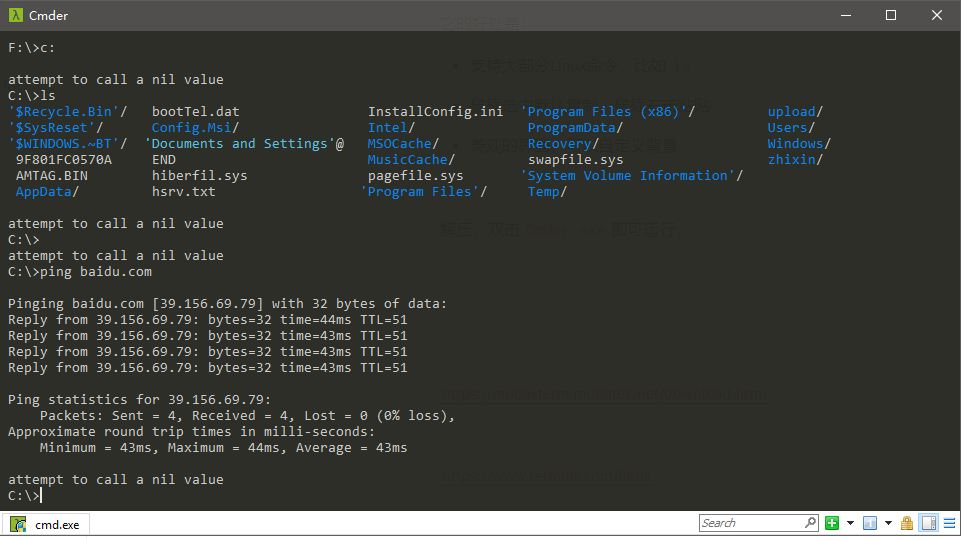This screenshot has width=961, height=539.
Task: Click the 'Program Files (x86)' directory entry
Action: [607, 112]
